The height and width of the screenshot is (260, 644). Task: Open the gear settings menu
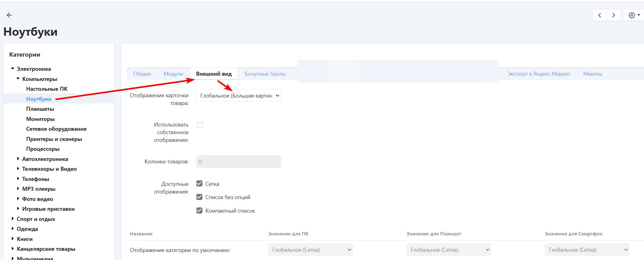[634, 15]
